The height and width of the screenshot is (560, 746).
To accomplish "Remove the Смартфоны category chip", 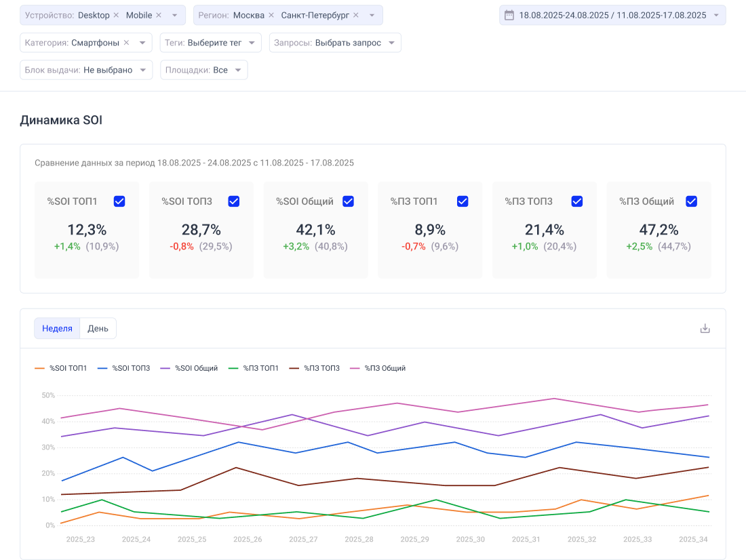I will (x=126, y=43).
